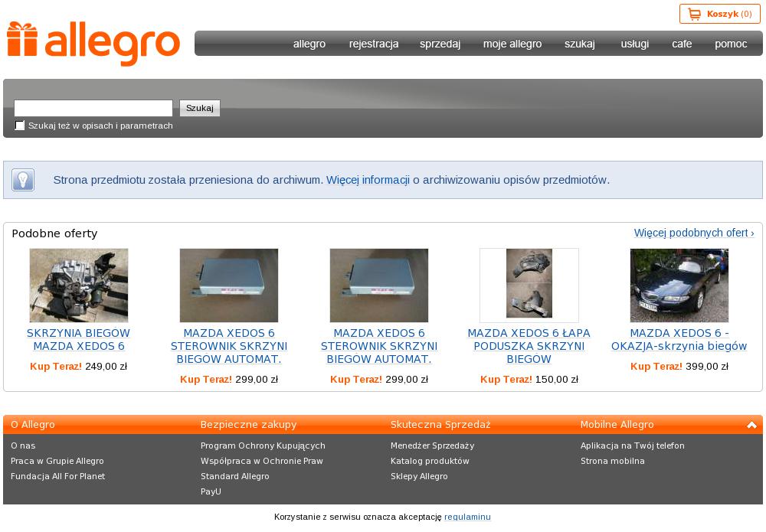Open Współpraca w Ochronie Praw link
The width and height of the screenshot is (766, 532).
point(262,461)
